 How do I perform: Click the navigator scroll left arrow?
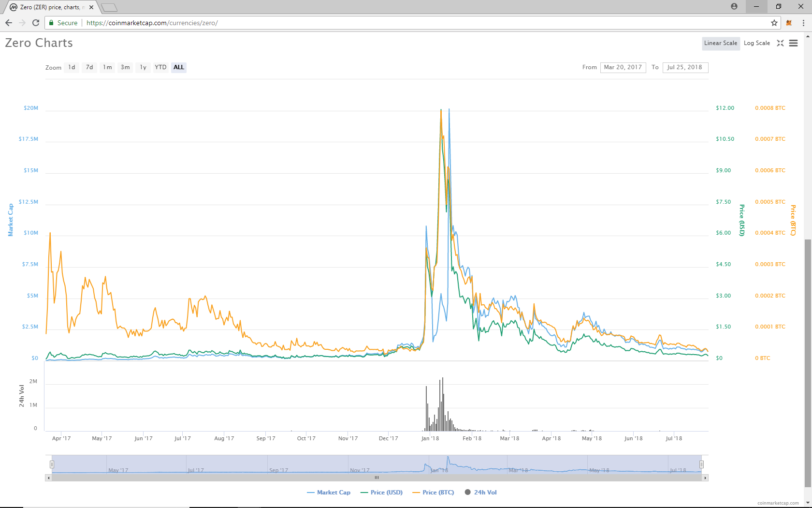click(48, 478)
